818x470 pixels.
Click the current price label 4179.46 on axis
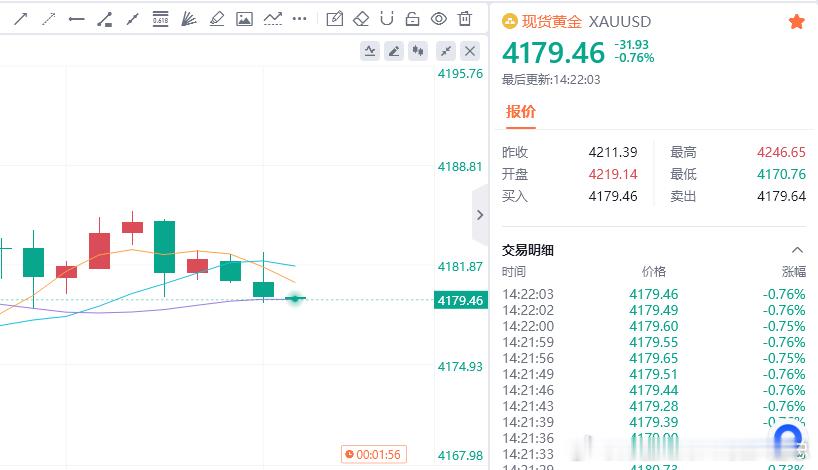tap(461, 300)
